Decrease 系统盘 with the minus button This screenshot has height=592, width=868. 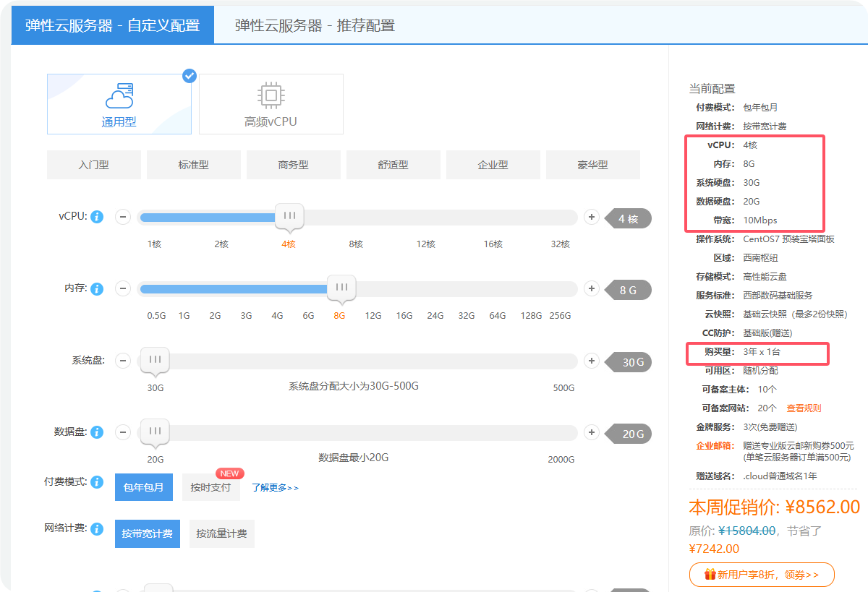123,361
